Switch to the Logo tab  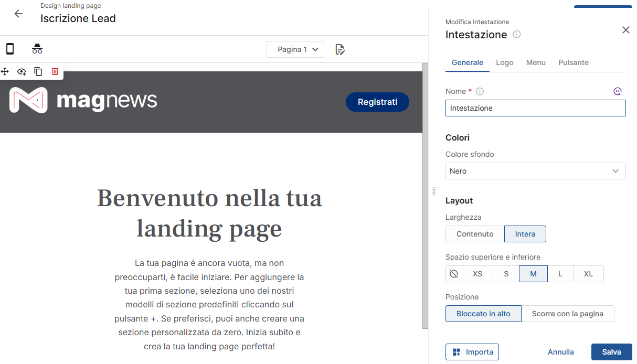[x=505, y=62]
